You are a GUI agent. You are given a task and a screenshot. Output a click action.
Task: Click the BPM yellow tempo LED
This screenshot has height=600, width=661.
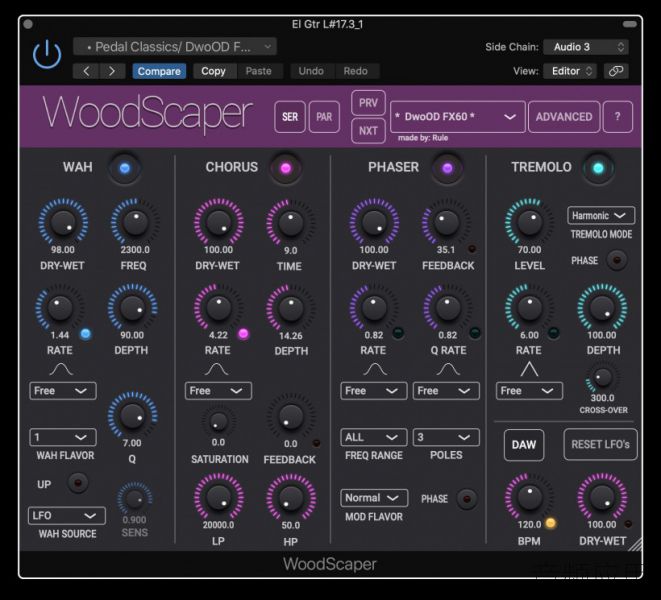pyautogui.click(x=551, y=523)
